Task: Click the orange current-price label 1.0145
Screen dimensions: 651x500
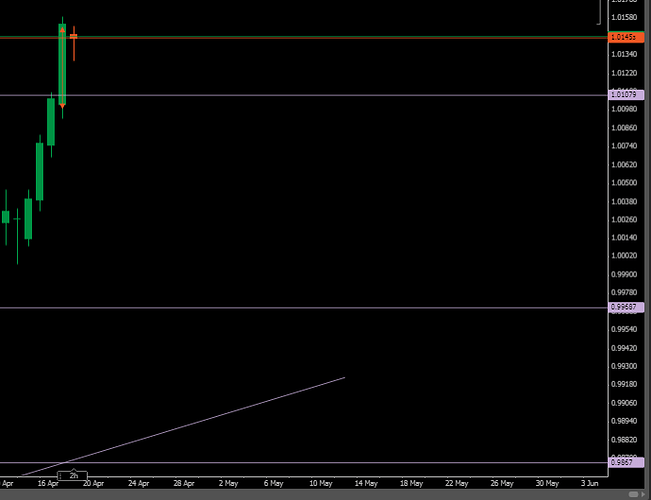Action: coord(626,37)
